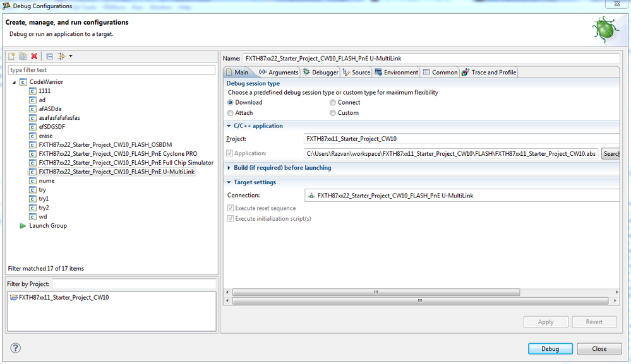Viewport: 631px width, 364px height.
Task: Click the help question mark icon
Action: click(15, 348)
